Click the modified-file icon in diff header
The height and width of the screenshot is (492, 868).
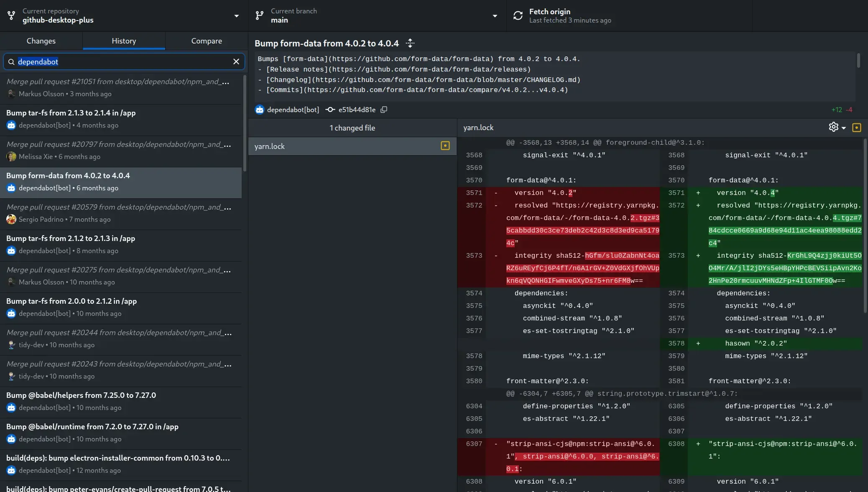[856, 128]
